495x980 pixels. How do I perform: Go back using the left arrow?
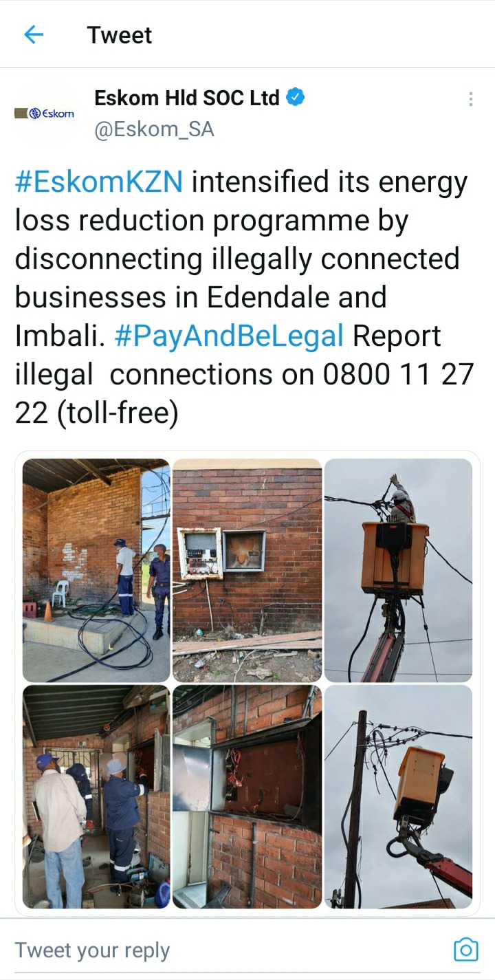pos(34,34)
